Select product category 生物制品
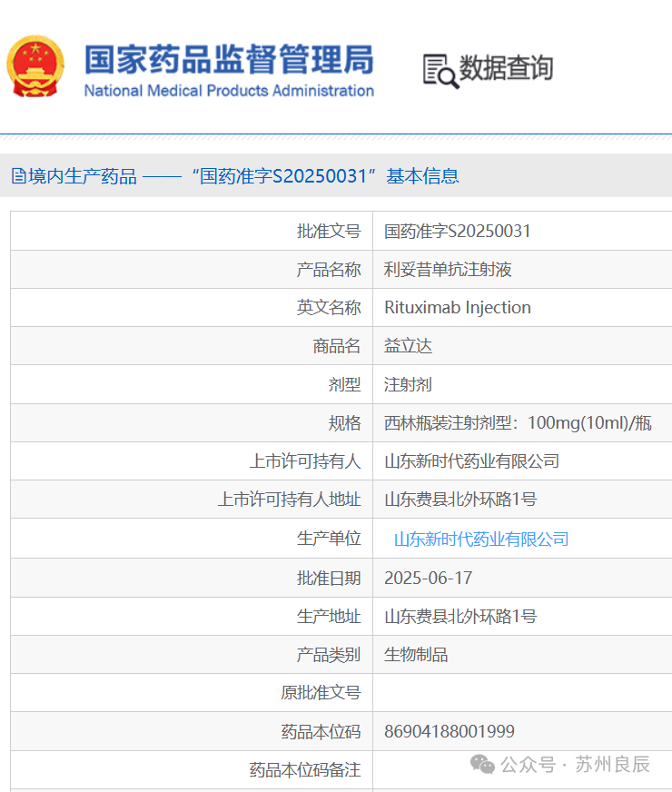Image resolution: width=672 pixels, height=792 pixels. click(416, 655)
